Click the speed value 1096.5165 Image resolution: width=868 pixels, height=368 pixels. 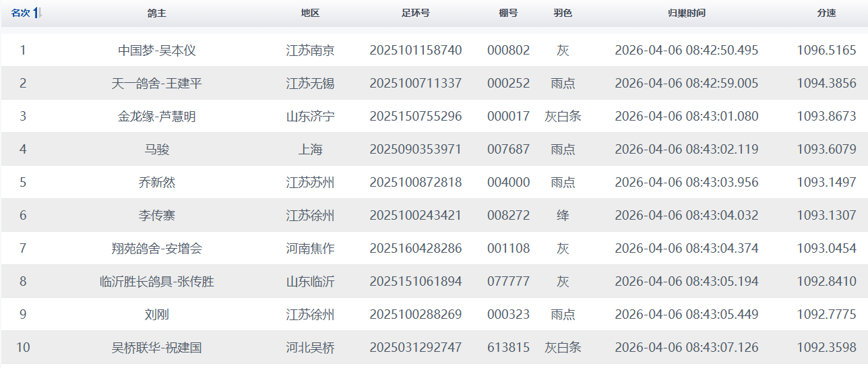[x=826, y=51]
